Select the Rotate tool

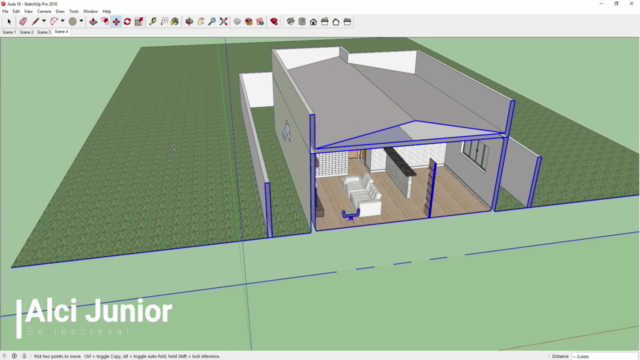(x=127, y=22)
